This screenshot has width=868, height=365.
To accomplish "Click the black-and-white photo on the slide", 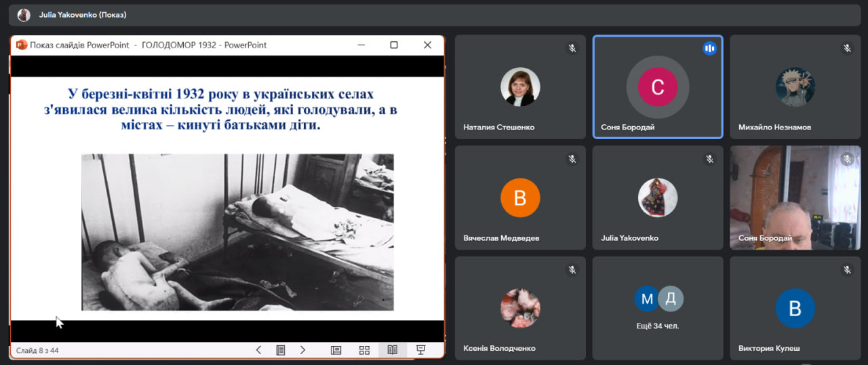I will [x=237, y=232].
